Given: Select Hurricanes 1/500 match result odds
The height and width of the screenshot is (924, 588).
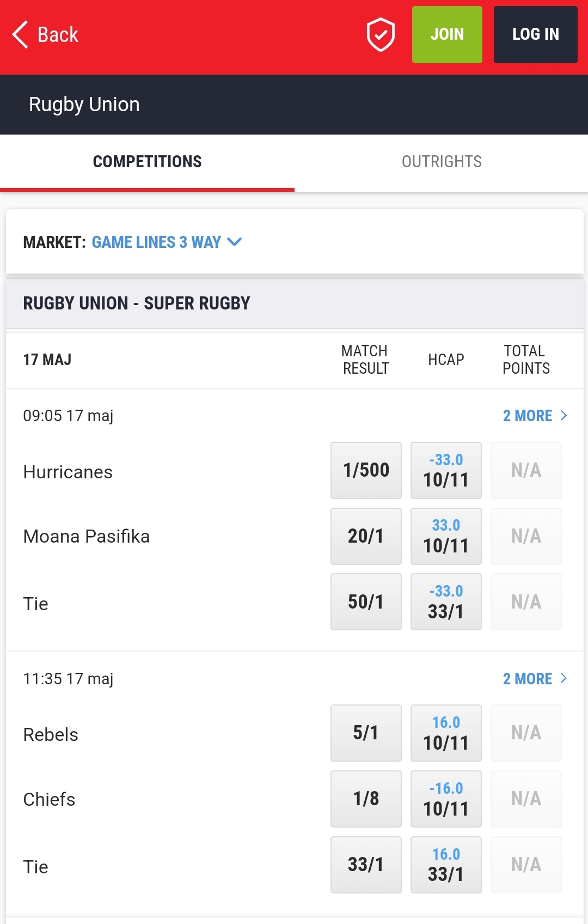Looking at the screenshot, I should point(365,470).
